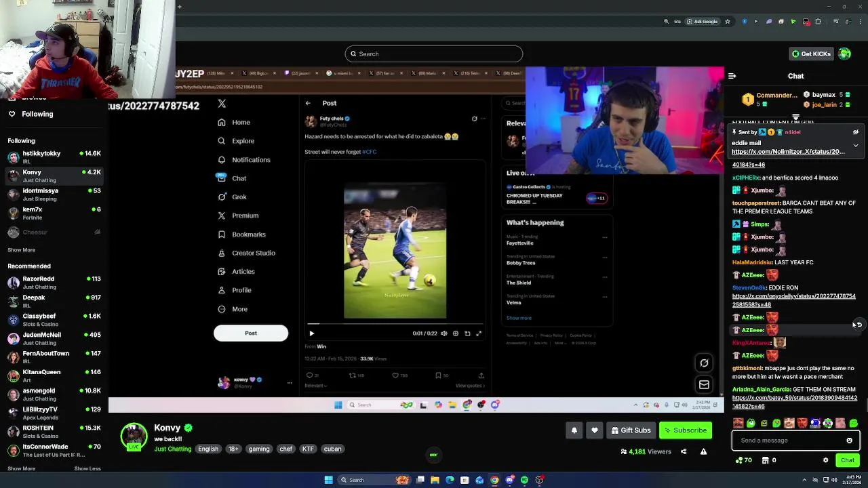Click the KTF stream tag
This screenshot has width=868, height=488.
click(x=308, y=449)
